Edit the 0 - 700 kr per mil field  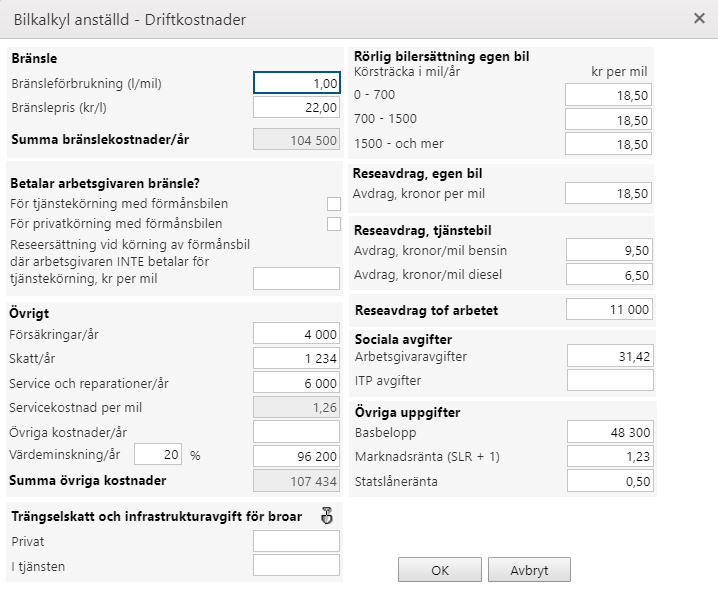point(609,95)
